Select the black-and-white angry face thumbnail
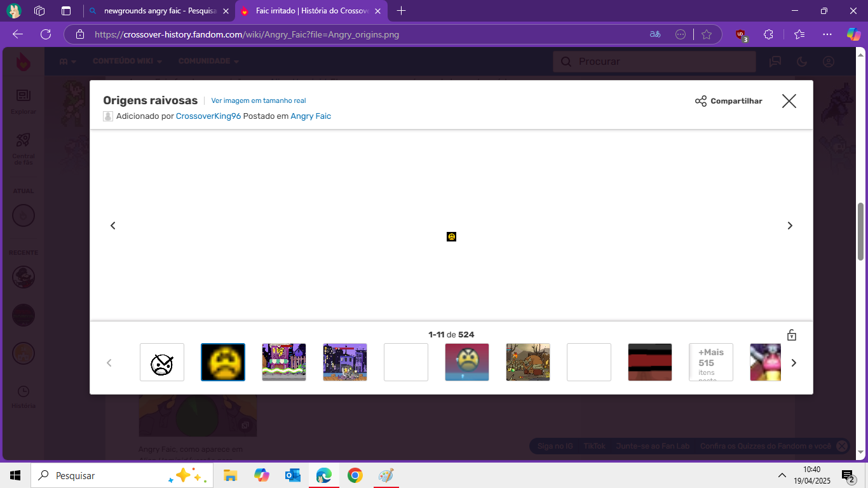The width and height of the screenshot is (868, 488). point(162,362)
